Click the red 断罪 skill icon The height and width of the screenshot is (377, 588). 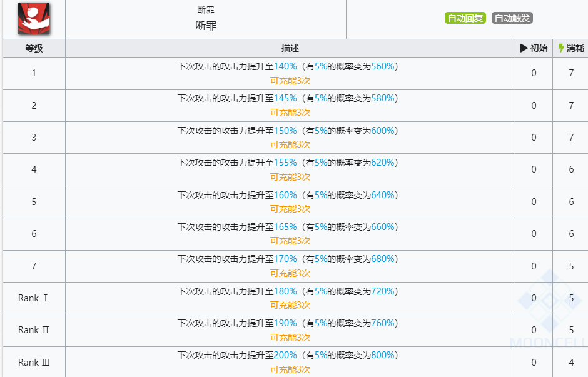(x=34, y=18)
